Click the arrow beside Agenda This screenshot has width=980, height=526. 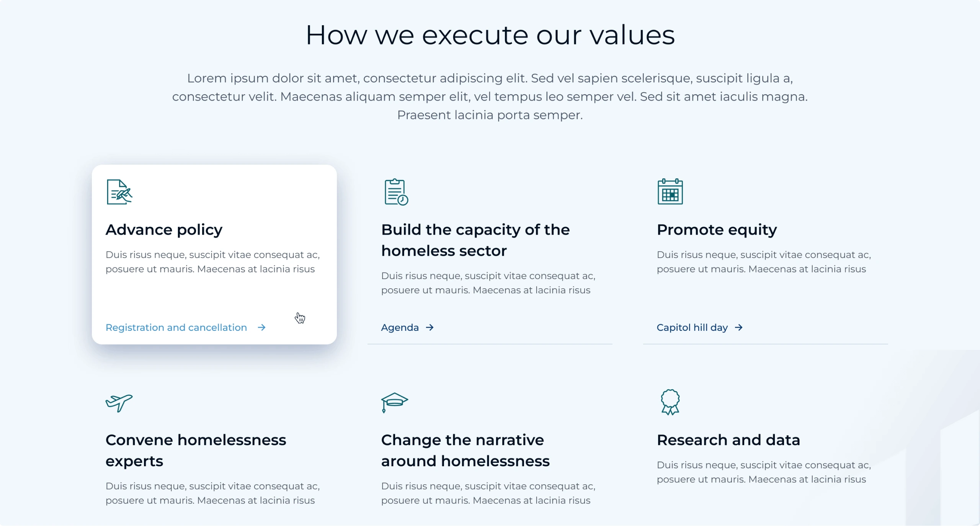pos(430,327)
